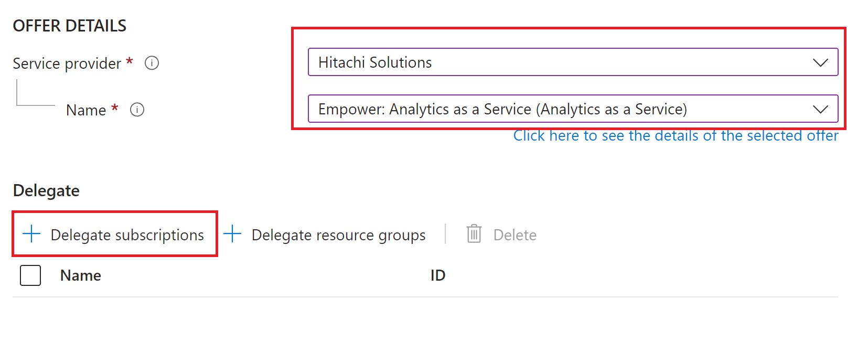Click the ID column header
868x352 pixels.
click(x=438, y=275)
